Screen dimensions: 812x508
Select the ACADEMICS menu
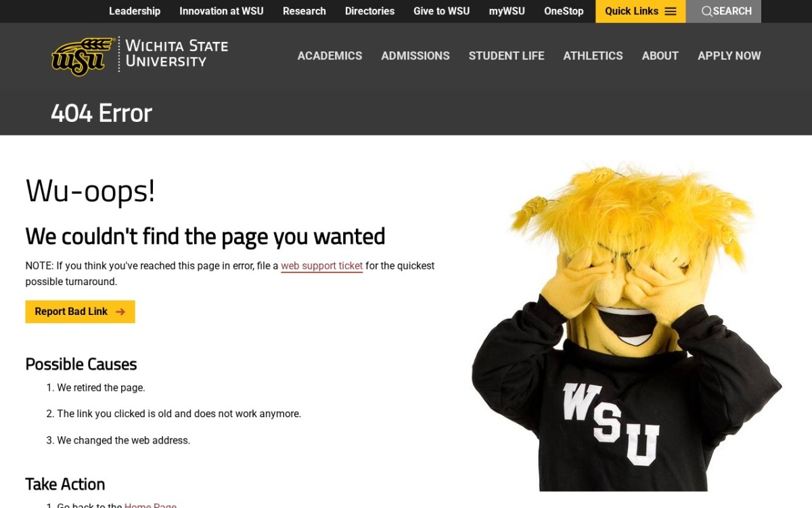(330, 56)
